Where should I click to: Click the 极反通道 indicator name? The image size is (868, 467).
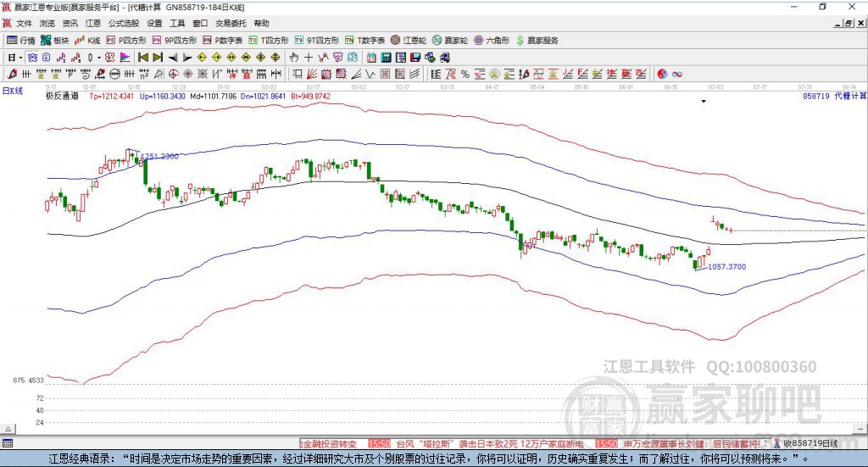(x=62, y=97)
